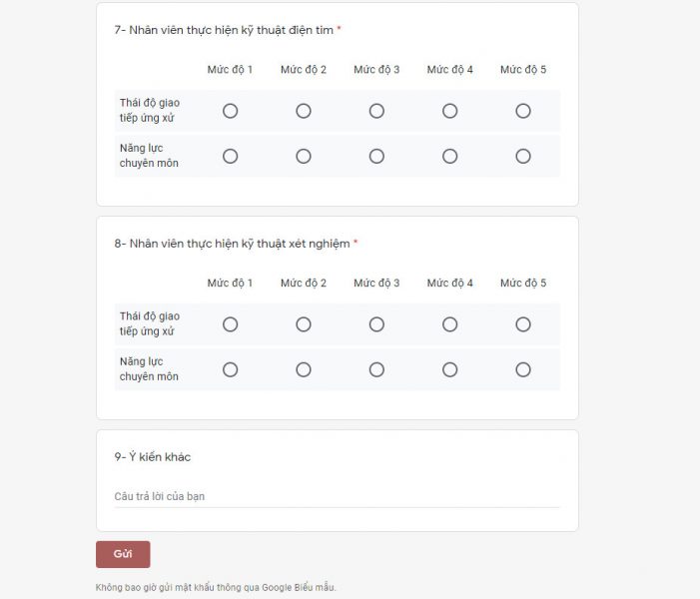Select Mức độ 1 for question 7 Thái độ giao tiếp ứng xử

tap(230, 111)
